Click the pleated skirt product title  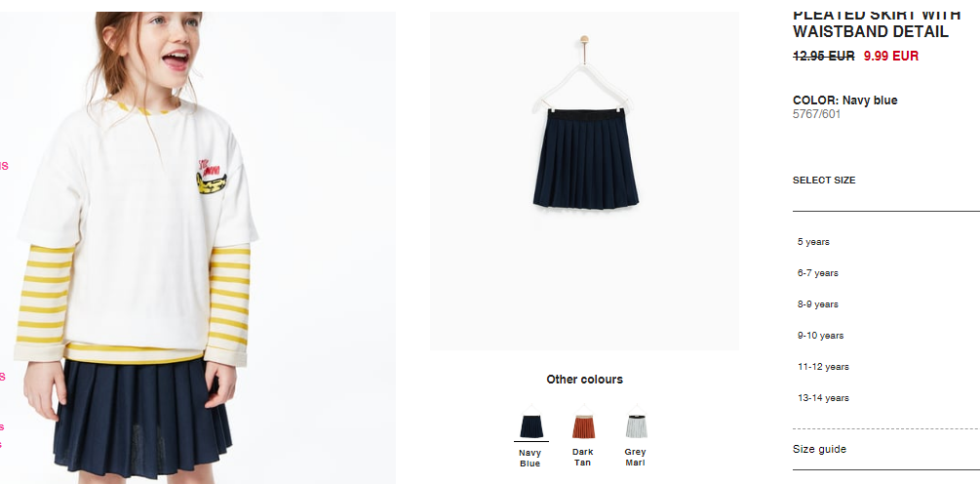[x=870, y=23]
